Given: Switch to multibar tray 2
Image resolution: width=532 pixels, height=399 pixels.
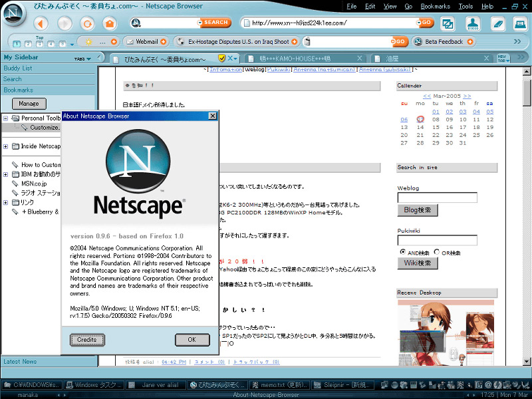Looking at the screenshot, I should tap(28, 44).
